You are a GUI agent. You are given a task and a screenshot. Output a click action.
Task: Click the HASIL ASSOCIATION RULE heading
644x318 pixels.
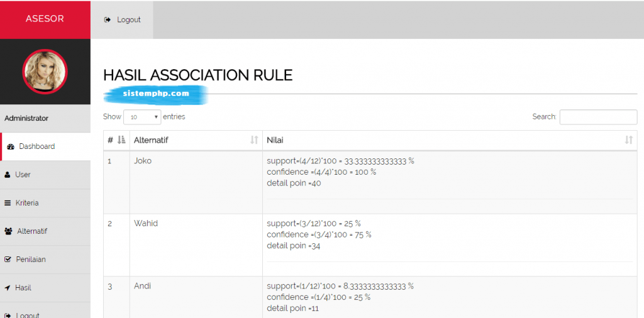pos(197,75)
